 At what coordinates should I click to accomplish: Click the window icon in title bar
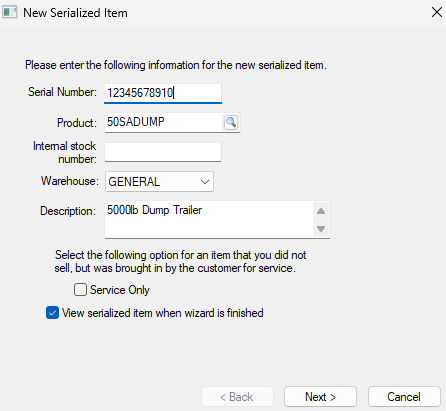(x=9, y=13)
